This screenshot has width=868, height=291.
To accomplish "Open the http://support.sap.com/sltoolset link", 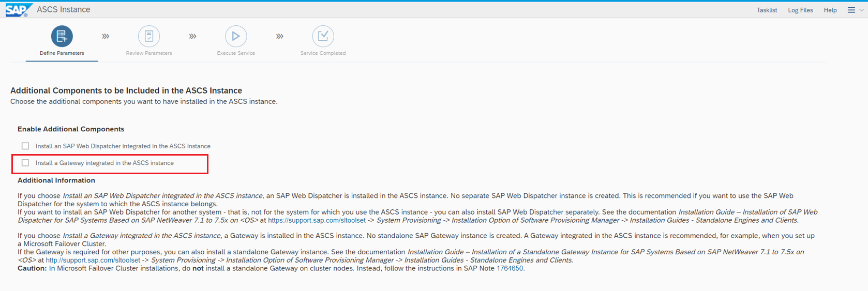I will click(93, 260).
